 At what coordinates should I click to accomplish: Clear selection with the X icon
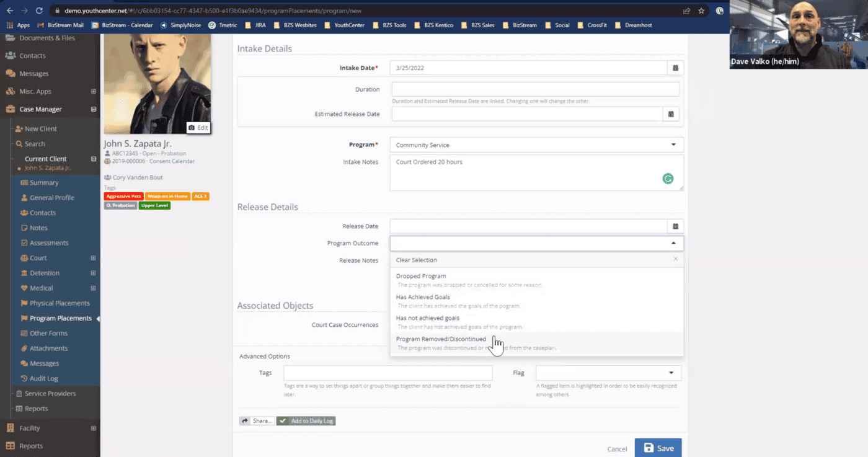(x=675, y=260)
